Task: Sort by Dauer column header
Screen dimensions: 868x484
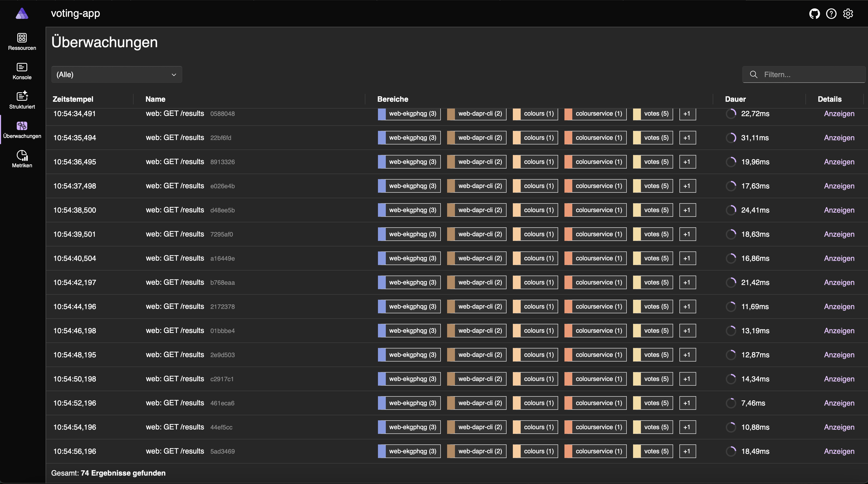Action: (735, 99)
